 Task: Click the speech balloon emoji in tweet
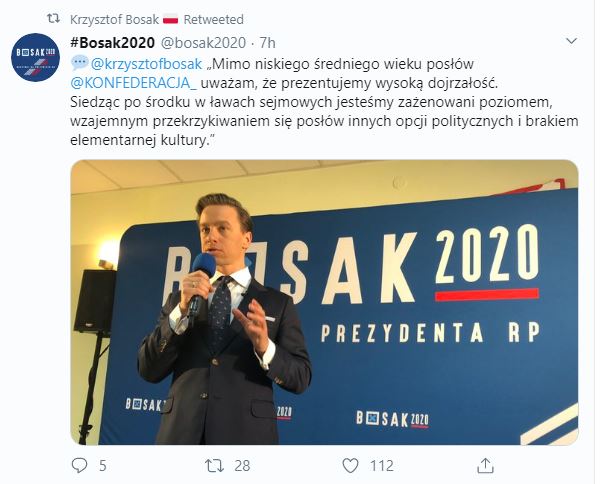point(79,63)
